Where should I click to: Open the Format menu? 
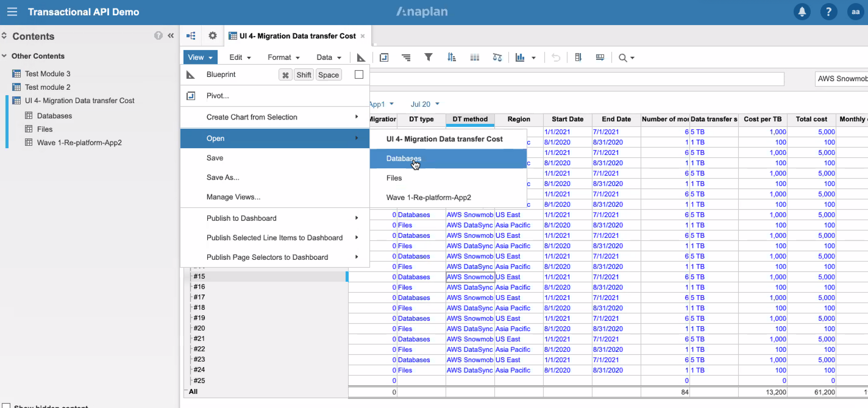(282, 57)
